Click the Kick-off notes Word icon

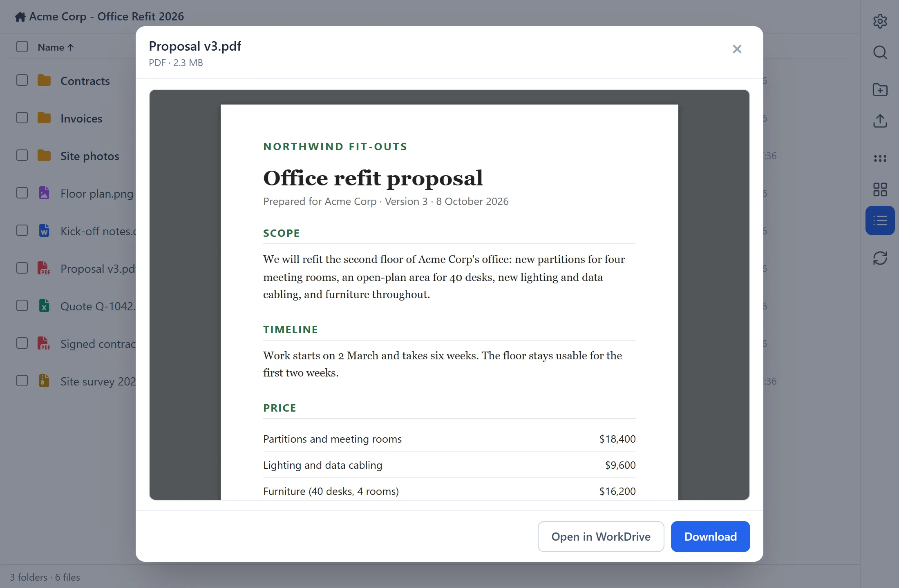coord(44,230)
